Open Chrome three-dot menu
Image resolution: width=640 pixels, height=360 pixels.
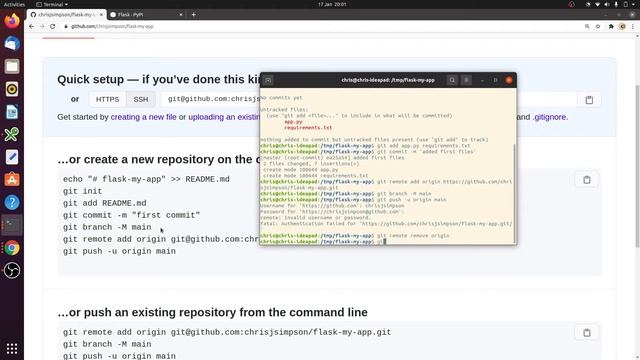coord(633,26)
